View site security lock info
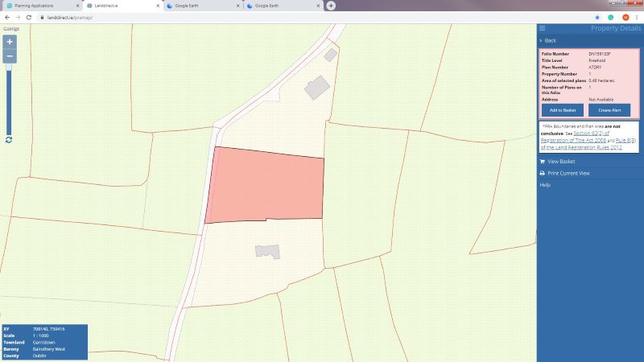The width and height of the screenshot is (644, 362). 42,17
